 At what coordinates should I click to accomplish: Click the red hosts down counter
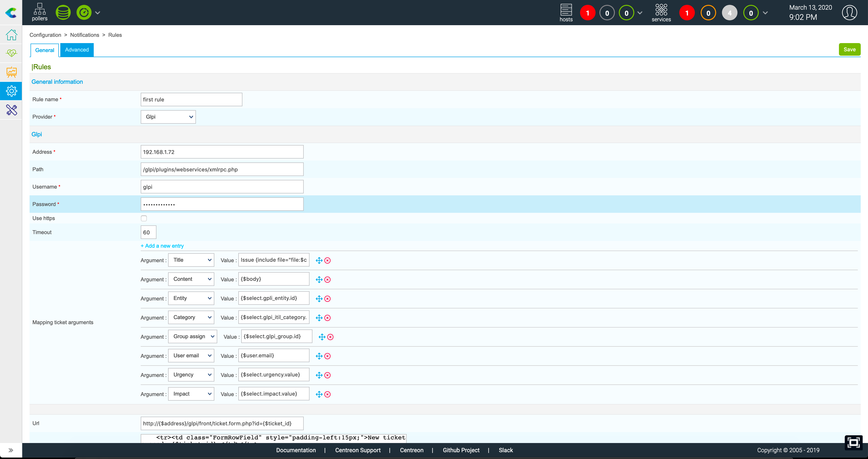(588, 13)
